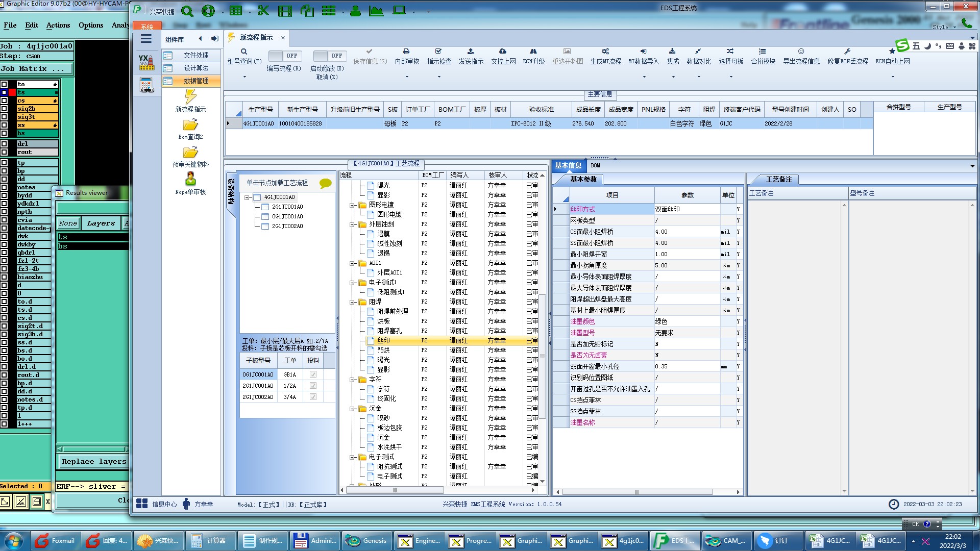Collapse the 沉金 folder in process tree

click(352, 409)
